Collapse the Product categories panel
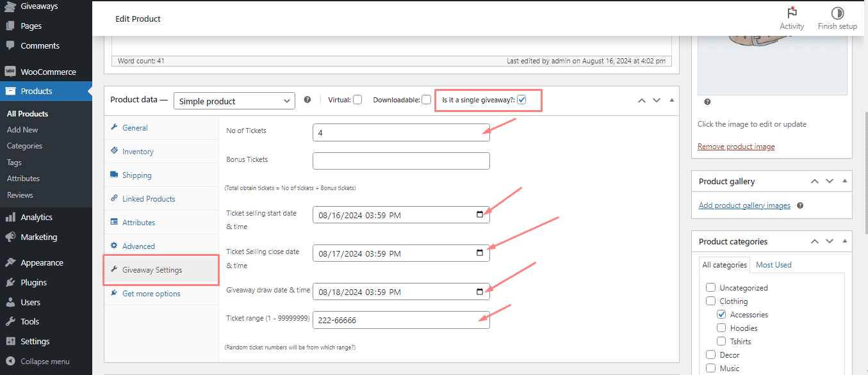 844,242
